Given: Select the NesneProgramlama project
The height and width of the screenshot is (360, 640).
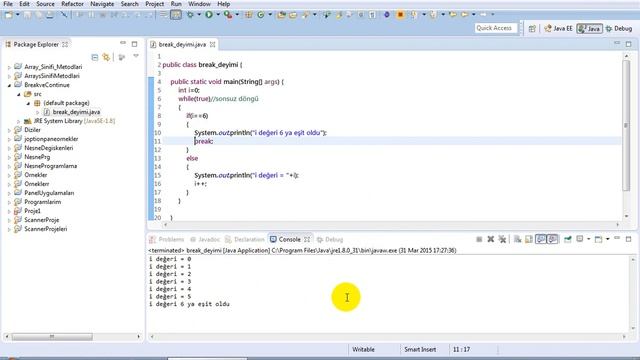Looking at the screenshot, I should [51, 166].
